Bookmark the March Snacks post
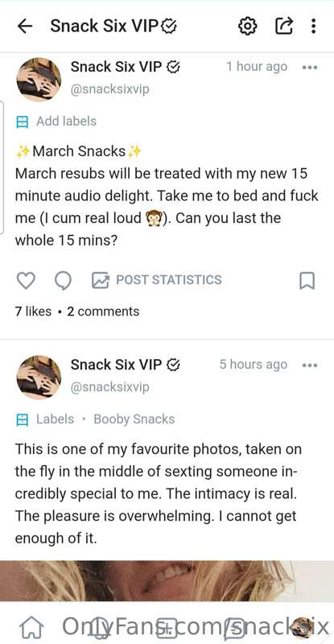The height and width of the screenshot is (644, 334). pyautogui.click(x=307, y=281)
